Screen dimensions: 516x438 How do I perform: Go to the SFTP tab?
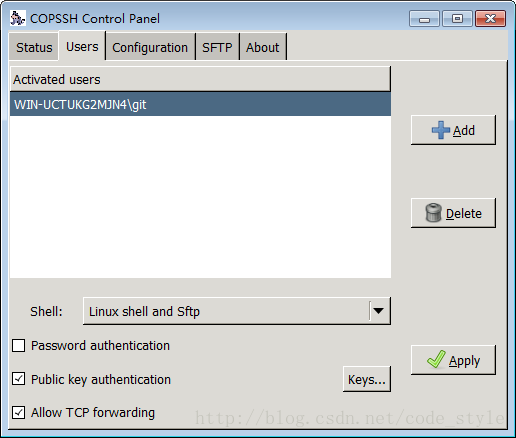pyautogui.click(x=217, y=47)
